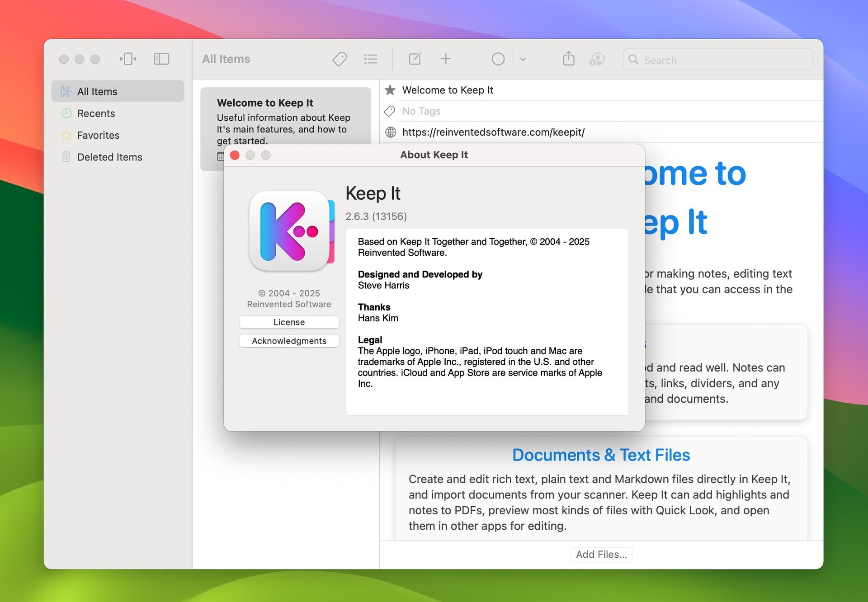Image resolution: width=868 pixels, height=602 pixels.
Task: Click the version number 2.6.3 (13156)
Action: 376,216
